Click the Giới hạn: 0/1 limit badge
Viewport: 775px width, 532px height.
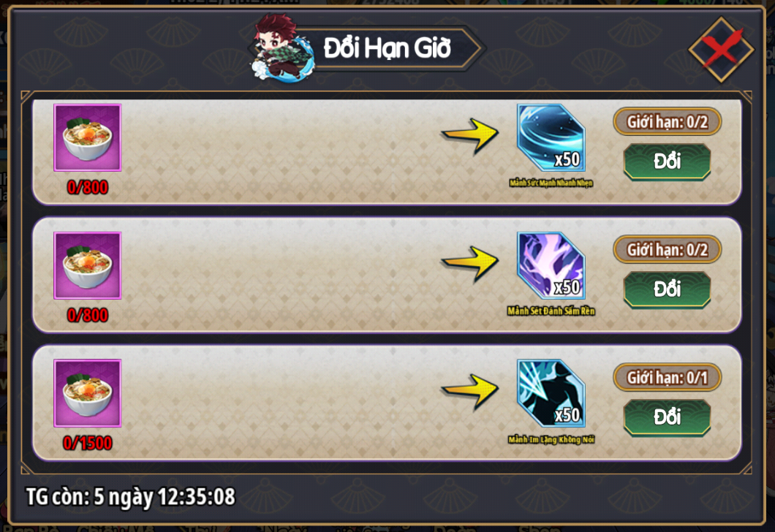(668, 378)
